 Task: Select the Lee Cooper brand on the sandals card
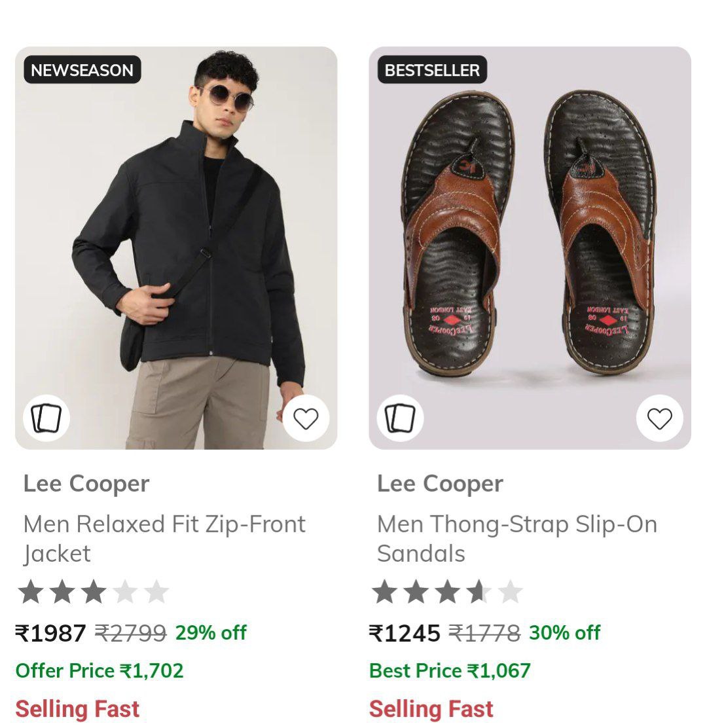(x=440, y=483)
